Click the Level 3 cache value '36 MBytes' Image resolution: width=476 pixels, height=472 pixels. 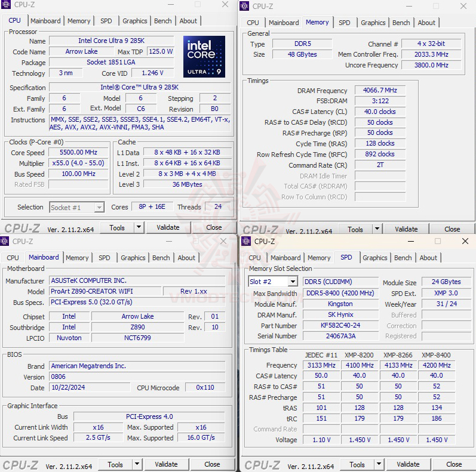coord(188,184)
